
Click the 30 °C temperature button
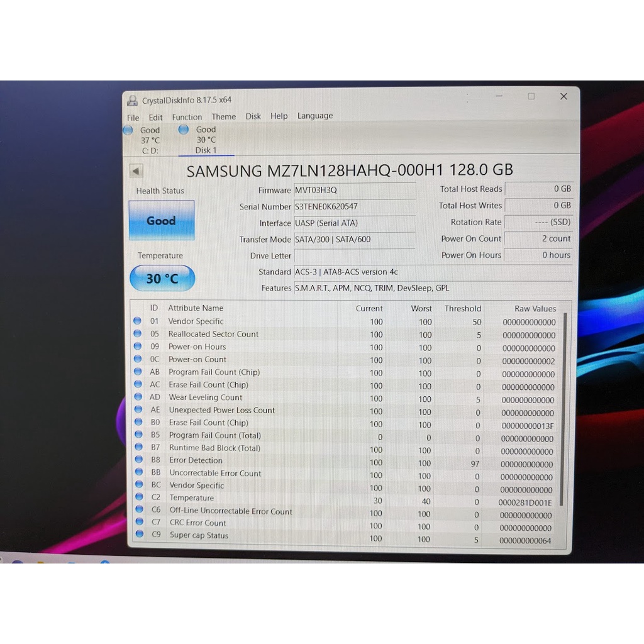tap(162, 279)
